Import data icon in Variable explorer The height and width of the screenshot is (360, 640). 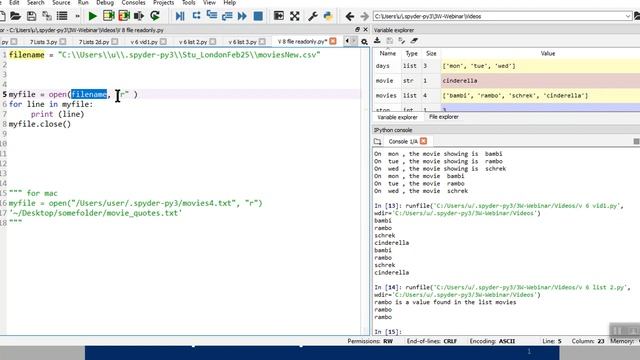(x=377, y=41)
